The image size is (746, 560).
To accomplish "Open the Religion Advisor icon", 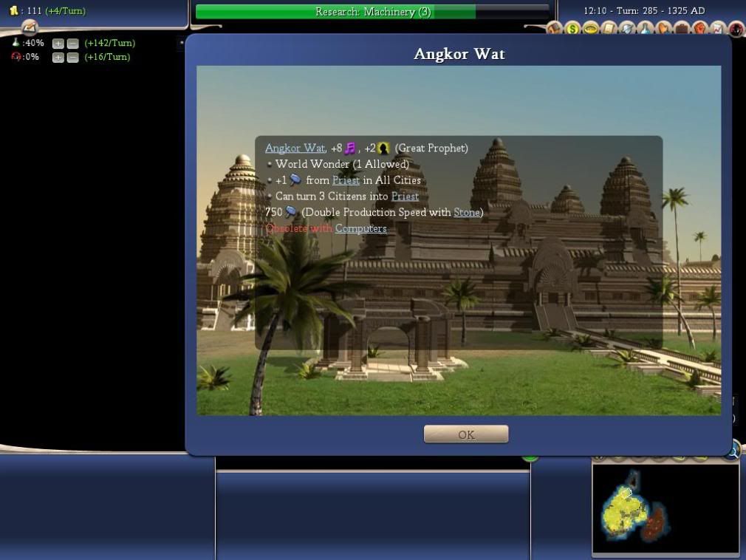I will click(663, 29).
